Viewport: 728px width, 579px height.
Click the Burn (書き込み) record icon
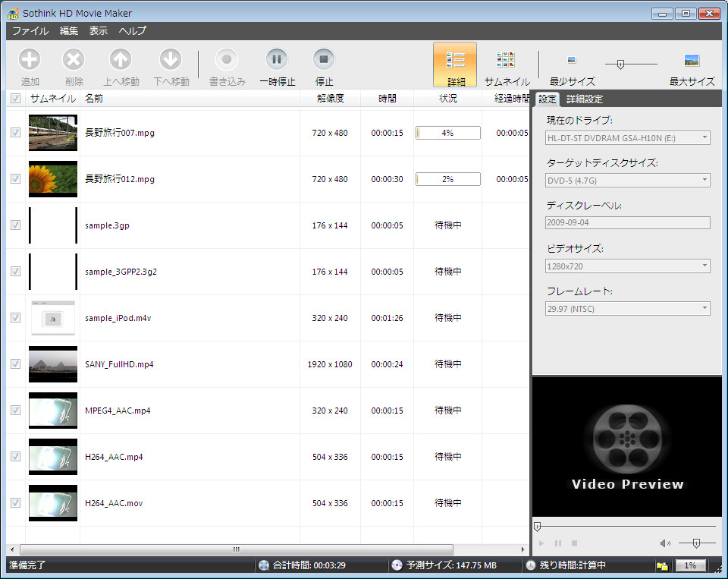[227, 59]
